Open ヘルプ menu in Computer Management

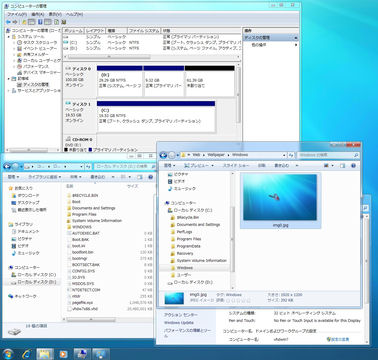74,14
